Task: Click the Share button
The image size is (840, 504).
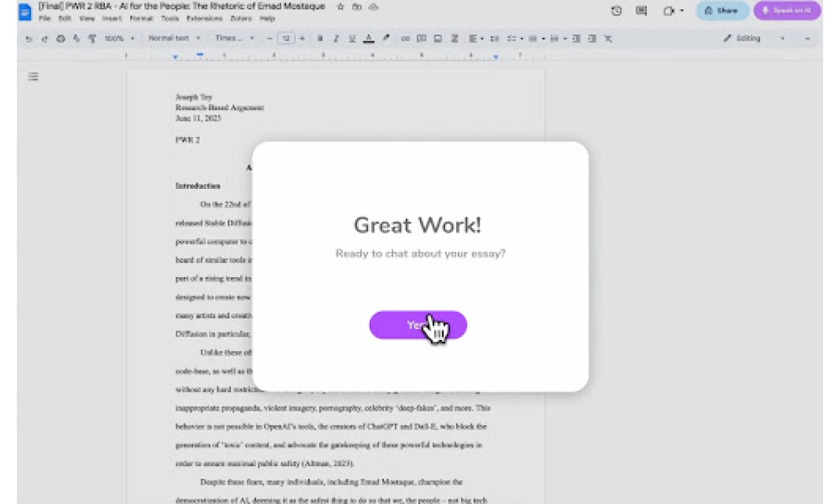Action: [x=722, y=10]
